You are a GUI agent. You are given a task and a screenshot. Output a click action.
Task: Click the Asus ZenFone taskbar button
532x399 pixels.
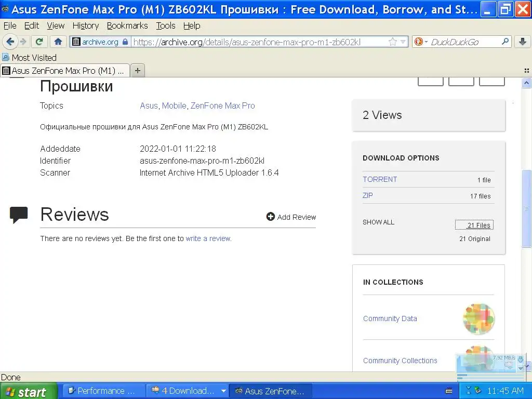(271, 391)
